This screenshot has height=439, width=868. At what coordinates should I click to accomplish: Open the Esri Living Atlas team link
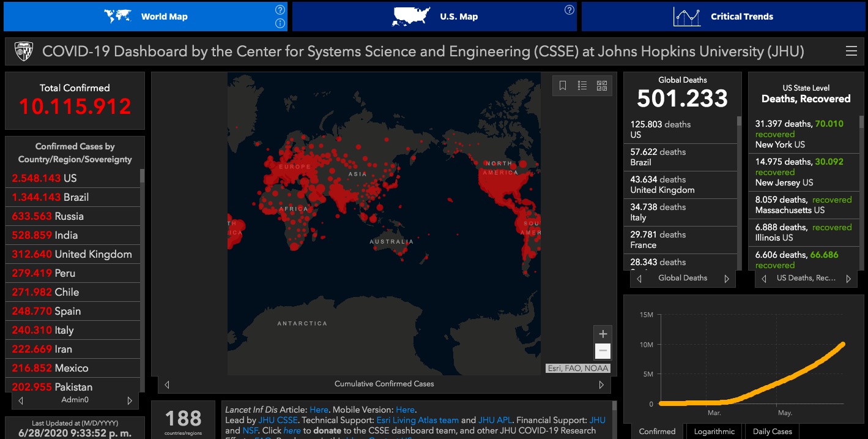click(x=418, y=420)
